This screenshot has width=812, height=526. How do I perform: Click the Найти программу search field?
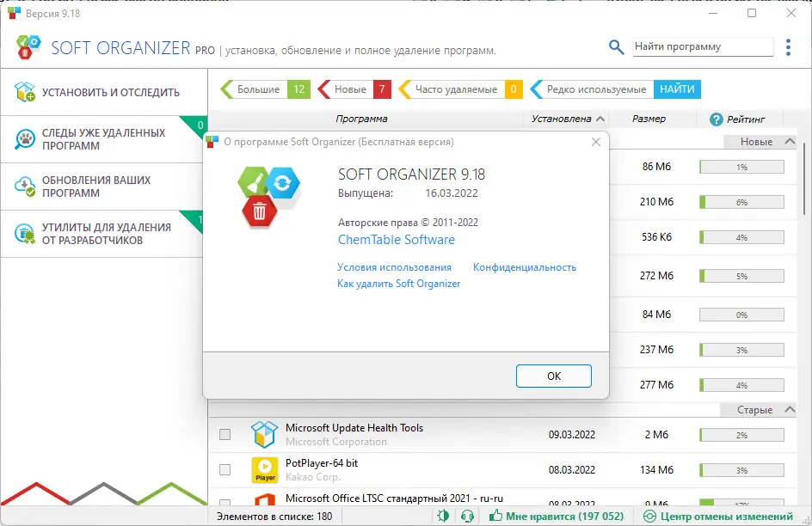[x=703, y=46]
